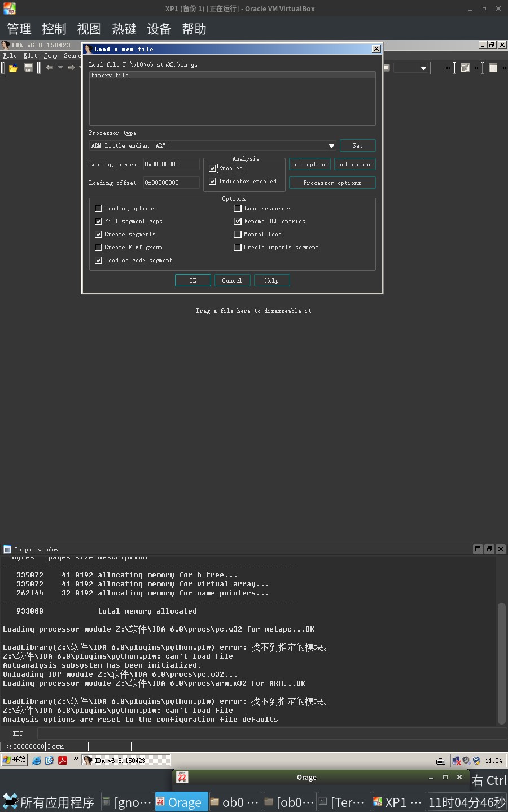
Task: Click the Set processor button
Action: pos(357,145)
